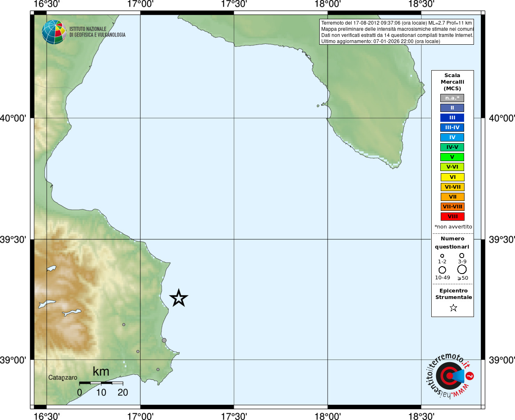515x420 pixels.
Task: Click the Scala Mercalli (MCS) heading
Action: tap(452, 82)
